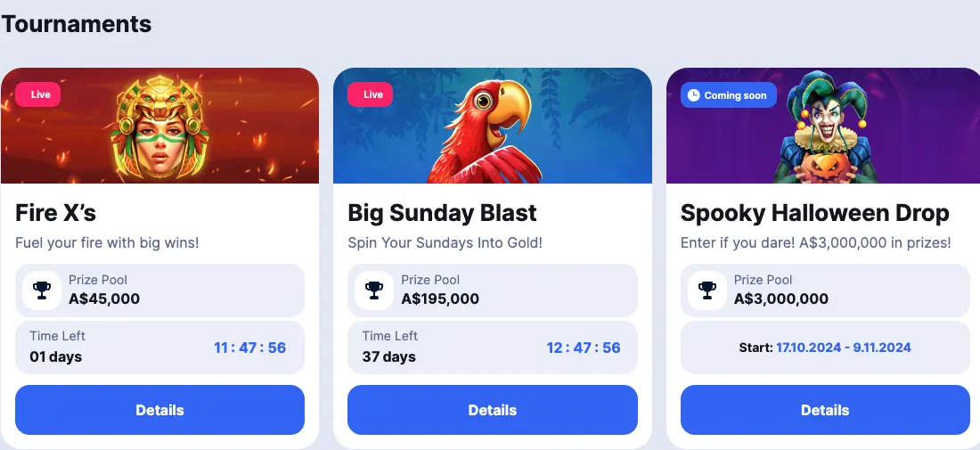Click the clock icon in Coming soon badge
This screenshot has width=980, height=450.
pyautogui.click(x=694, y=95)
